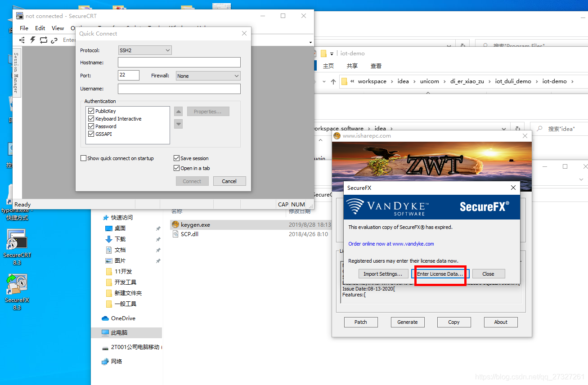Click the toolbar overflow arrow in SecureCRT

pos(310,42)
